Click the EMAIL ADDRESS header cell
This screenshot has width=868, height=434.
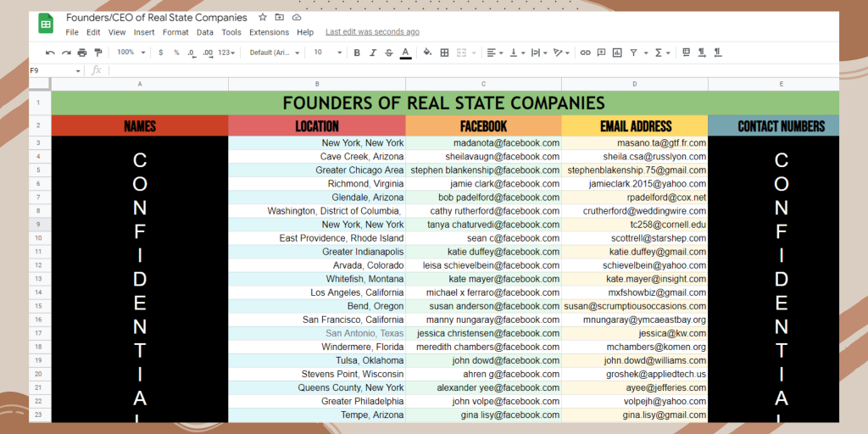635,125
